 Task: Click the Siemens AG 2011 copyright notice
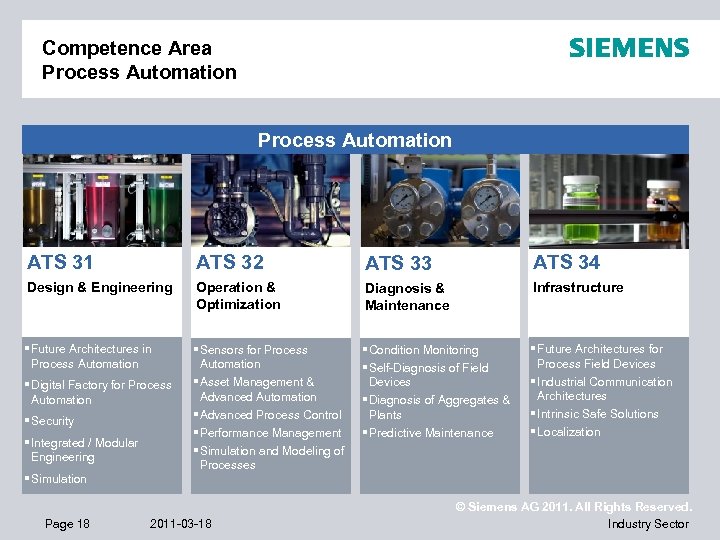pos(574,507)
